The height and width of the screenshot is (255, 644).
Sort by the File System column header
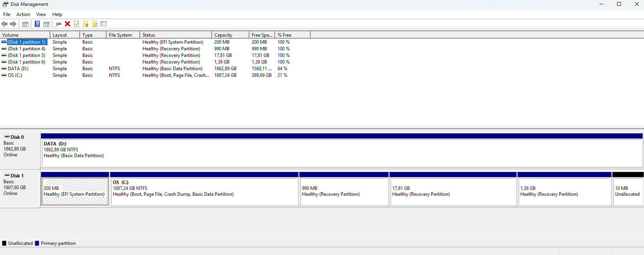pyautogui.click(x=123, y=35)
